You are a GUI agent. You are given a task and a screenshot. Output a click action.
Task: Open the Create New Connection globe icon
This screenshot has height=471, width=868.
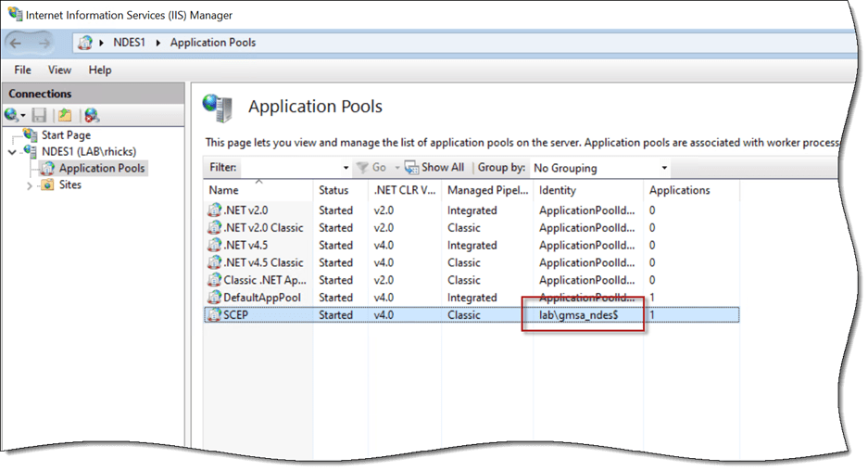pyautogui.click(x=10, y=115)
